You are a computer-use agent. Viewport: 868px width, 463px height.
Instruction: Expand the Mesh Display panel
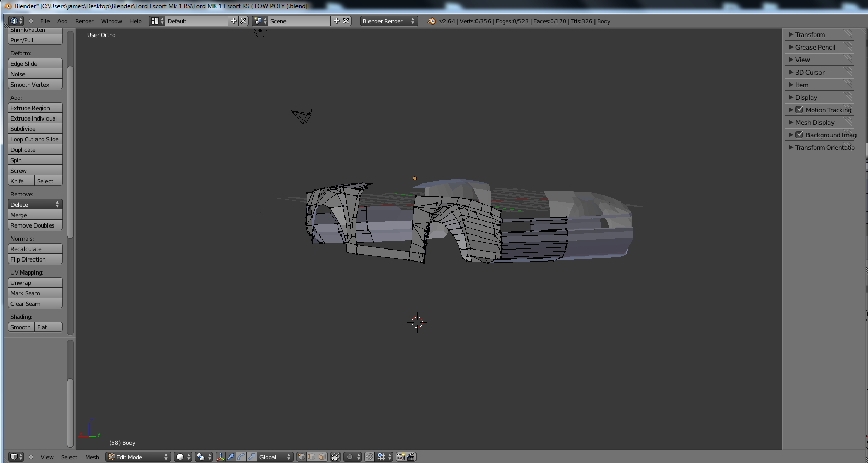pyautogui.click(x=815, y=122)
